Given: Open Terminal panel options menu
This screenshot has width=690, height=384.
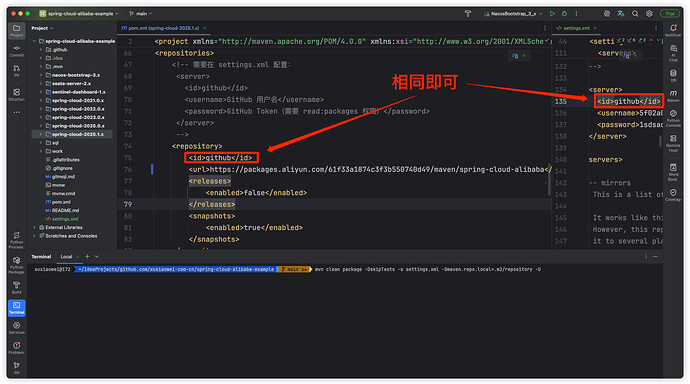Looking at the screenshot, I should 646,256.
